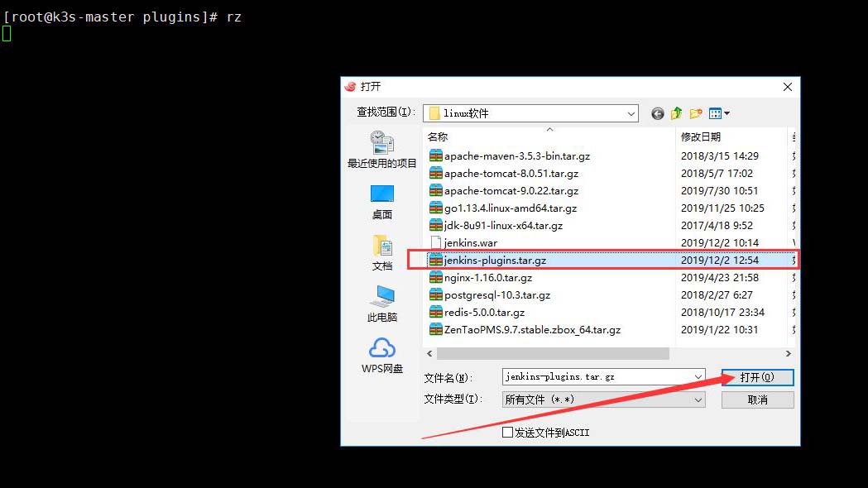Select nginx-1.16.0.tar.gz archive icon
The height and width of the screenshot is (488, 868).
tap(436, 277)
